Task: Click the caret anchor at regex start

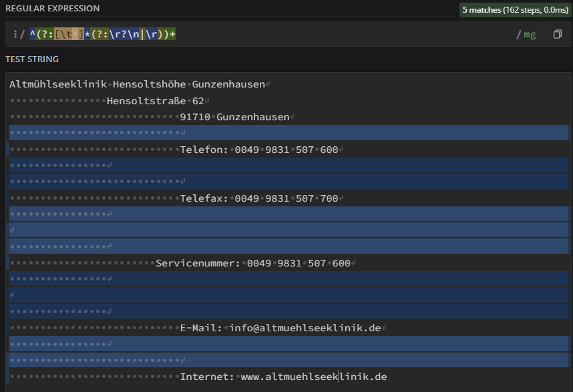Action: [32, 34]
